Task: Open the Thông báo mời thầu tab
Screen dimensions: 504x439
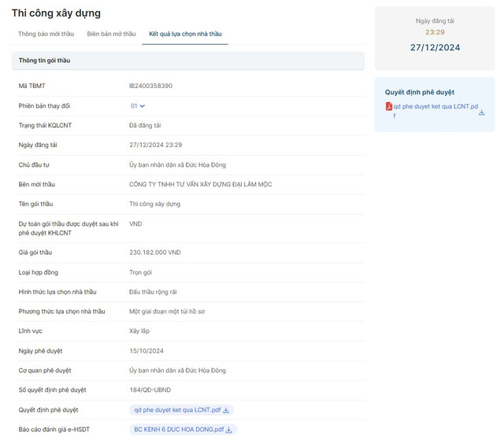Action: 46,35
